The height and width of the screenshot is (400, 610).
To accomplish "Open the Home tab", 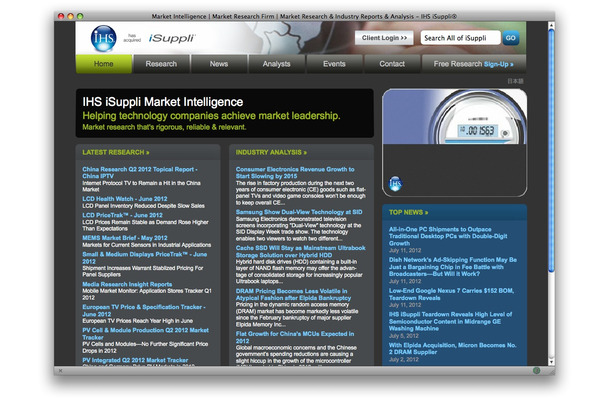I will click(x=103, y=64).
